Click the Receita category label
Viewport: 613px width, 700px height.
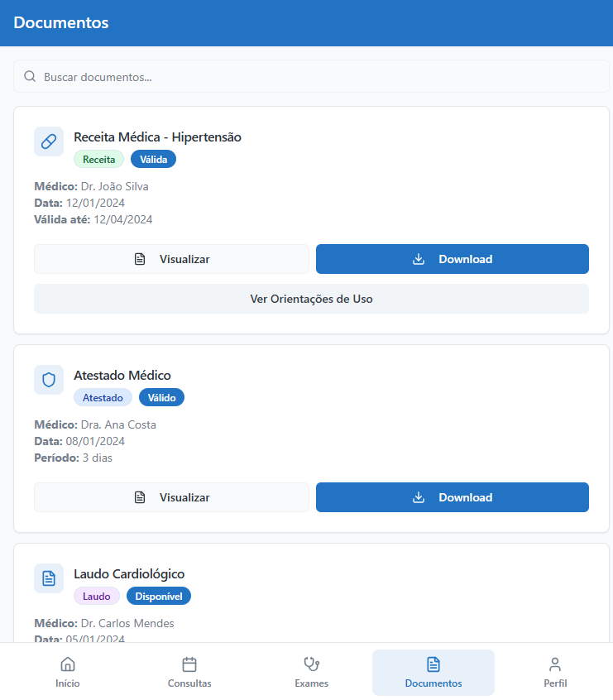(98, 159)
